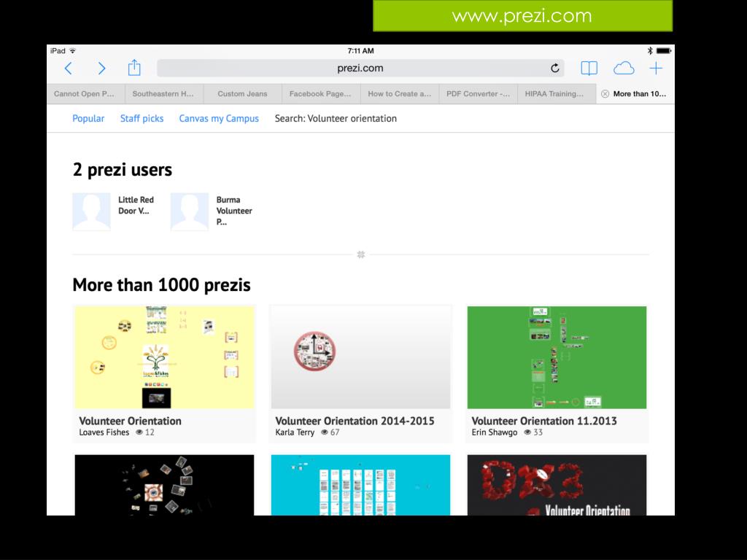Open the Canvas my Campus link

tap(219, 119)
